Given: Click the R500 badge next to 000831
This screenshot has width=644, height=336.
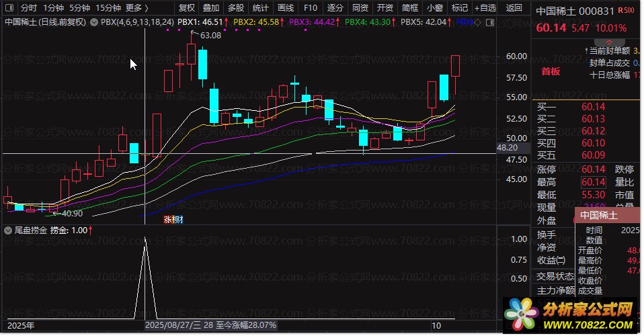Looking at the screenshot, I should point(625,11).
